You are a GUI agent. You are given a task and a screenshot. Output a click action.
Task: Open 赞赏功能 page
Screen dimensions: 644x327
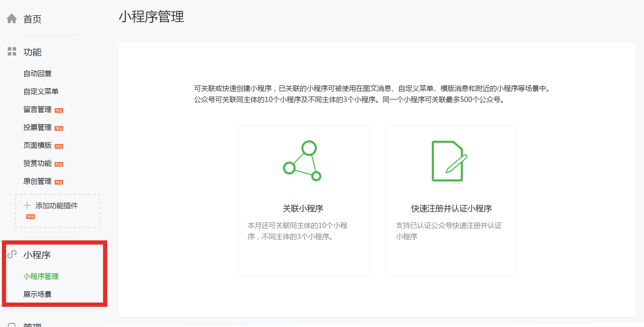[37, 163]
